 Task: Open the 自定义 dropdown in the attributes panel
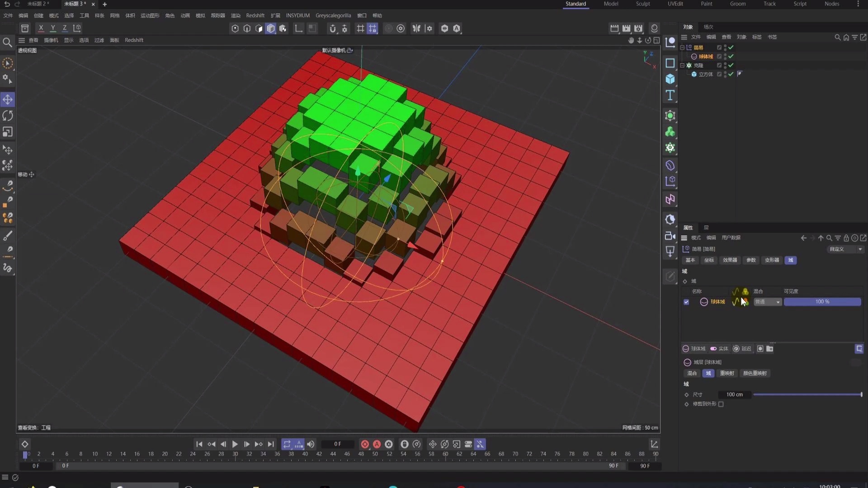point(844,249)
